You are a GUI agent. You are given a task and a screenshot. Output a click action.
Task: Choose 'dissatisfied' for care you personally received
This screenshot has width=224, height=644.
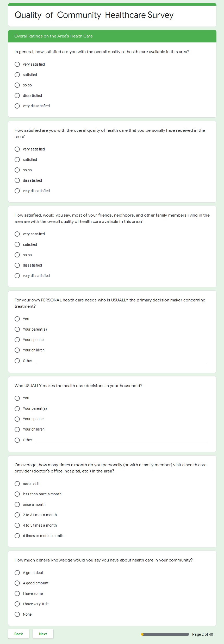(17, 180)
